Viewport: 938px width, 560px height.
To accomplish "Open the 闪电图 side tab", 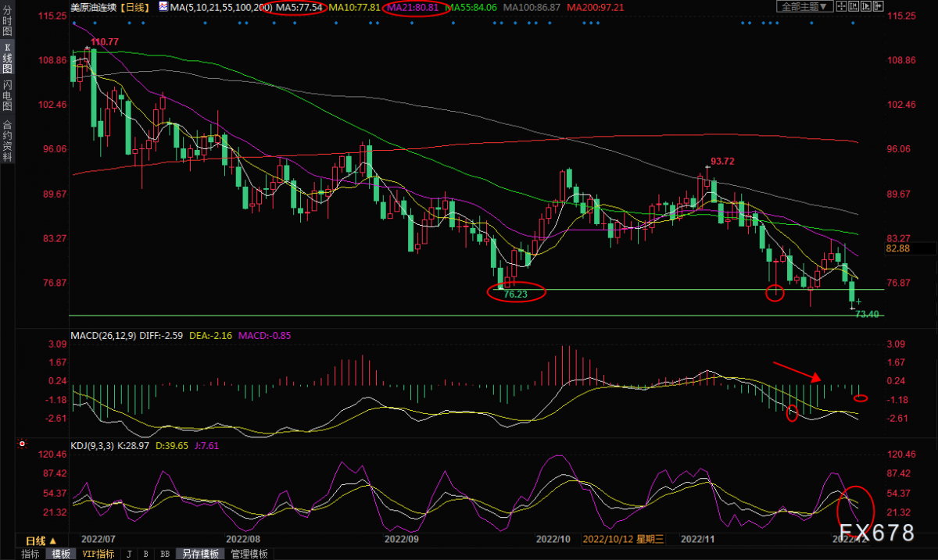I will click(x=7, y=95).
